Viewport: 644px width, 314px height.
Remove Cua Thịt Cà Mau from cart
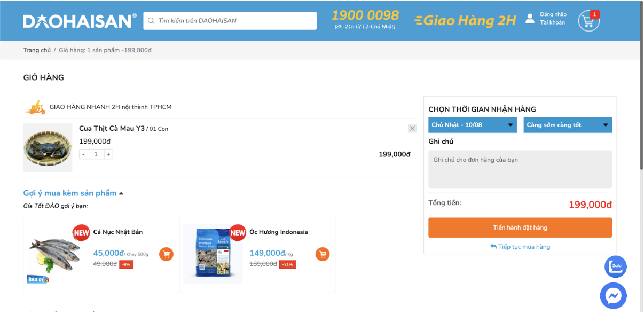point(412,128)
